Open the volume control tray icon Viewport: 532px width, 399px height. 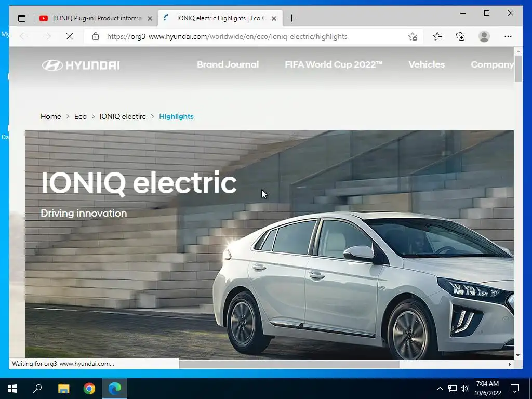click(x=464, y=389)
